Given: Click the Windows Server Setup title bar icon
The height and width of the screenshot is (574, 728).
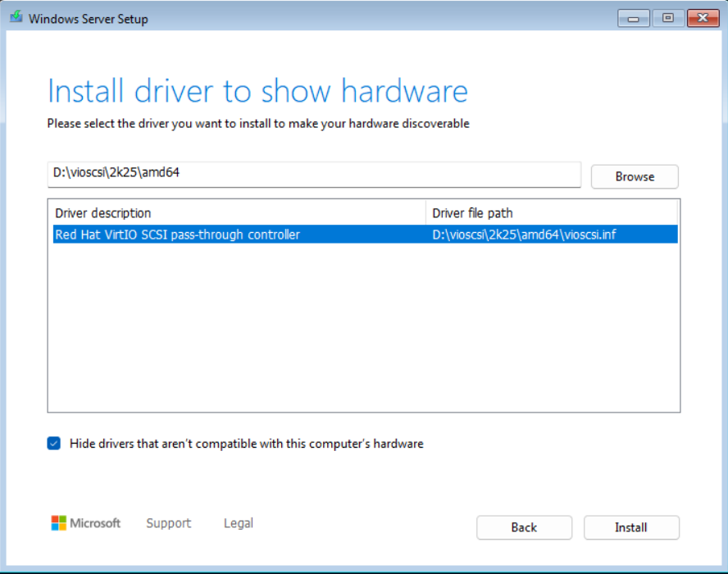Looking at the screenshot, I should [x=16, y=18].
